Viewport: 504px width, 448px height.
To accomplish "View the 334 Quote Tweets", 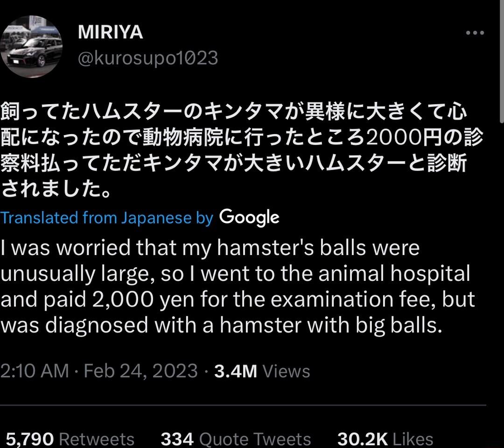I will pyautogui.click(x=236, y=439).
